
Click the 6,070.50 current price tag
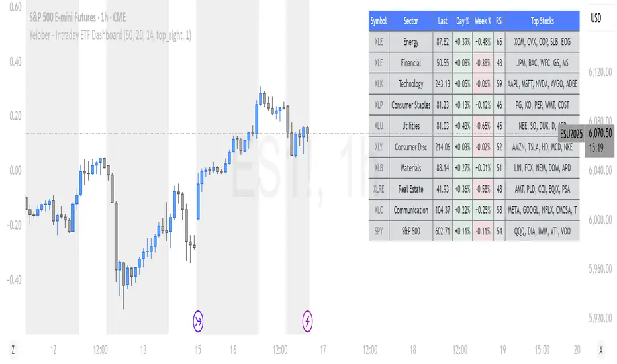coord(598,133)
